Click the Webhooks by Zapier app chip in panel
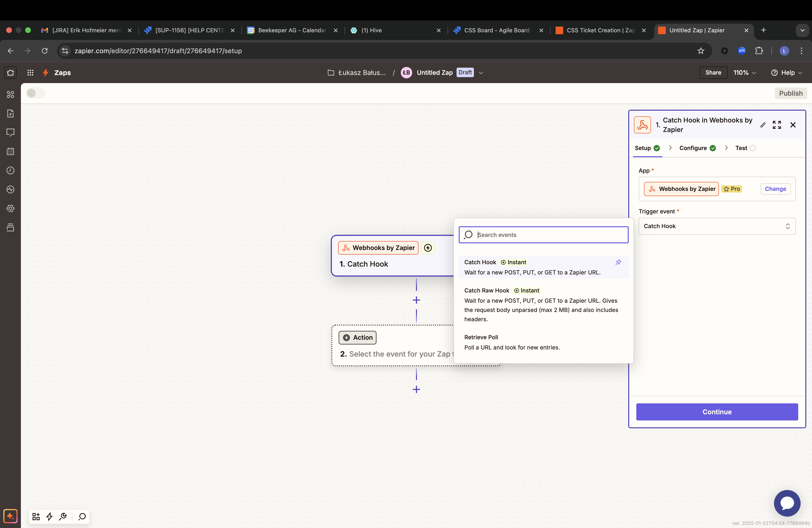Screen dimensions: 812x528 pyautogui.click(x=681, y=189)
